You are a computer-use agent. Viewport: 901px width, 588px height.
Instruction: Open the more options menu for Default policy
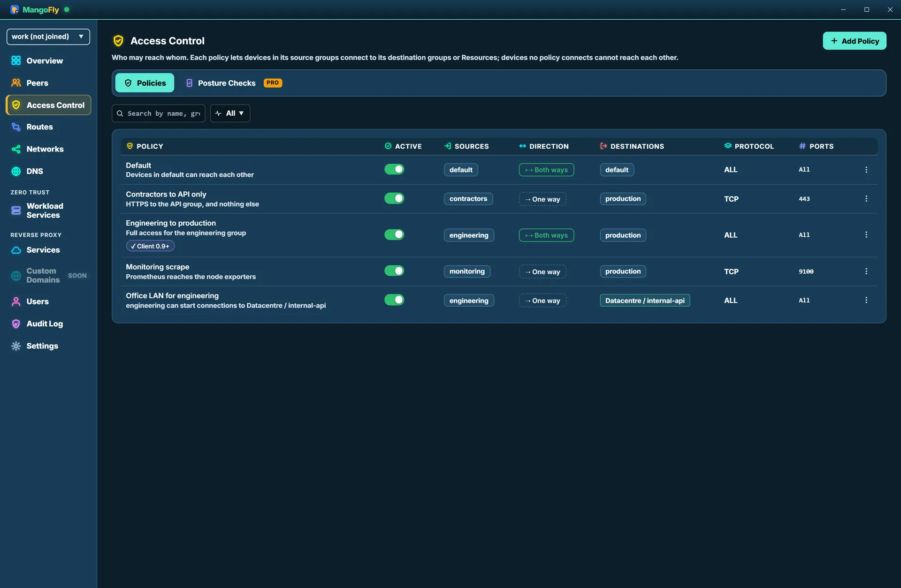click(866, 170)
